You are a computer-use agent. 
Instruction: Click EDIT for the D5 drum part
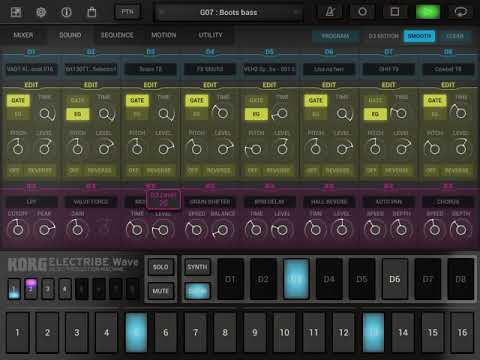tap(269, 85)
